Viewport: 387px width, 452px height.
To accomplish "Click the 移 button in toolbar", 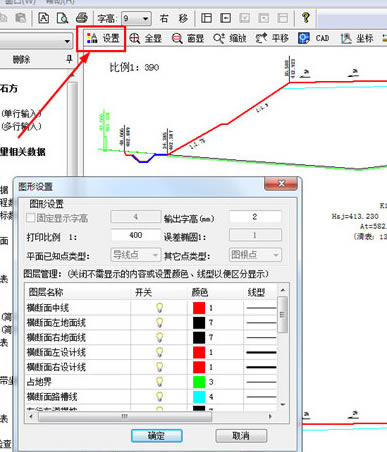I will (x=183, y=18).
